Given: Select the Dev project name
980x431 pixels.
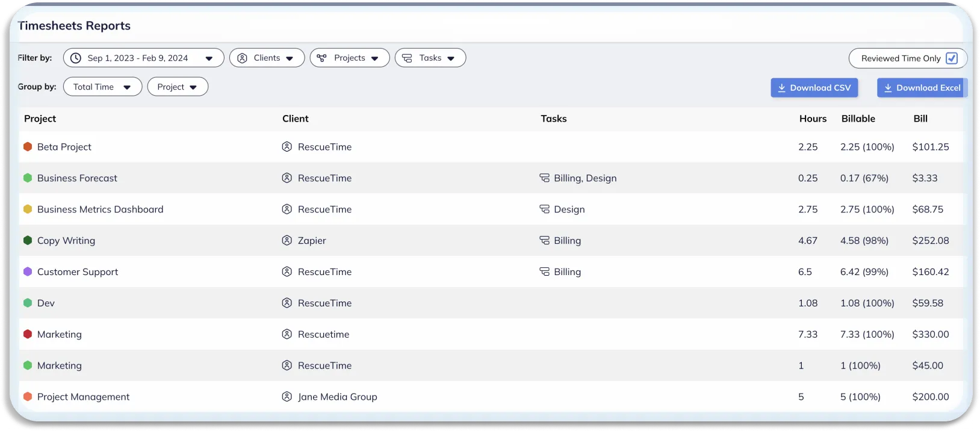Looking at the screenshot, I should pos(46,303).
